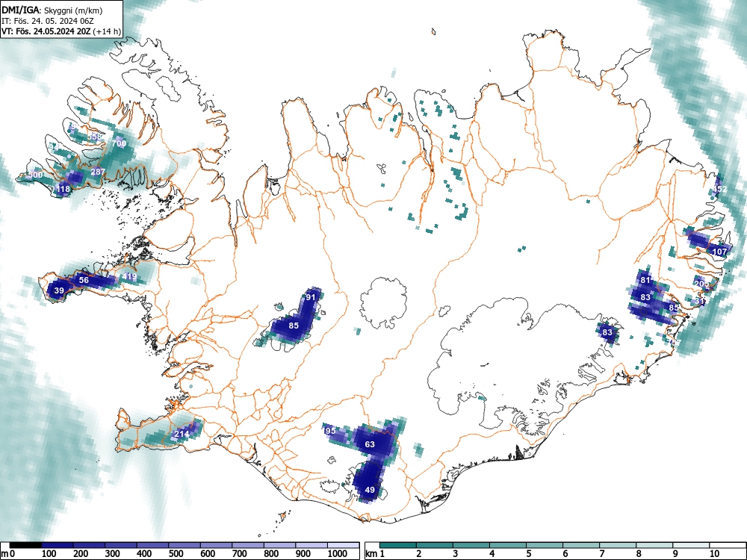Click the 49 visibility value
747x560 pixels.
(x=370, y=490)
